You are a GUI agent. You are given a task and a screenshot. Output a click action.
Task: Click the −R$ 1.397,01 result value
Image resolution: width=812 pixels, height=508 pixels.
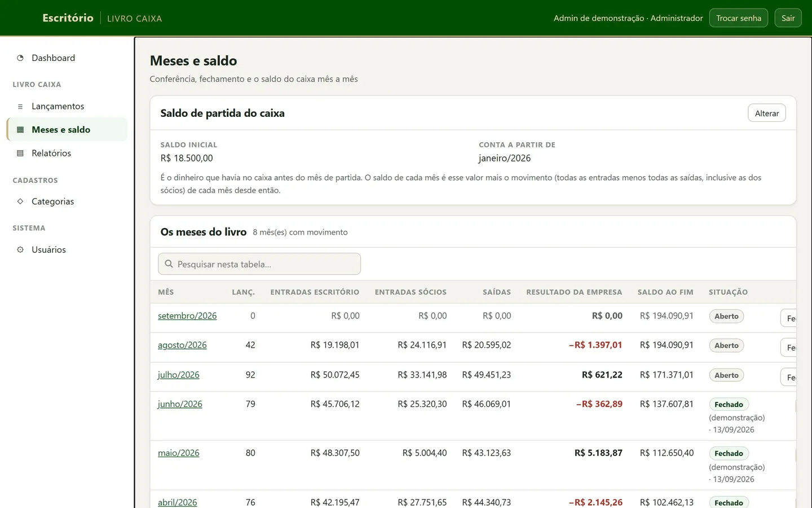coord(595,345)
